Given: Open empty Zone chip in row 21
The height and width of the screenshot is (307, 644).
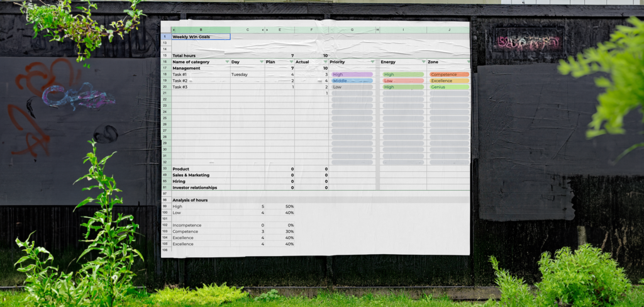Looking at the screenshot, I should [449, 93].
